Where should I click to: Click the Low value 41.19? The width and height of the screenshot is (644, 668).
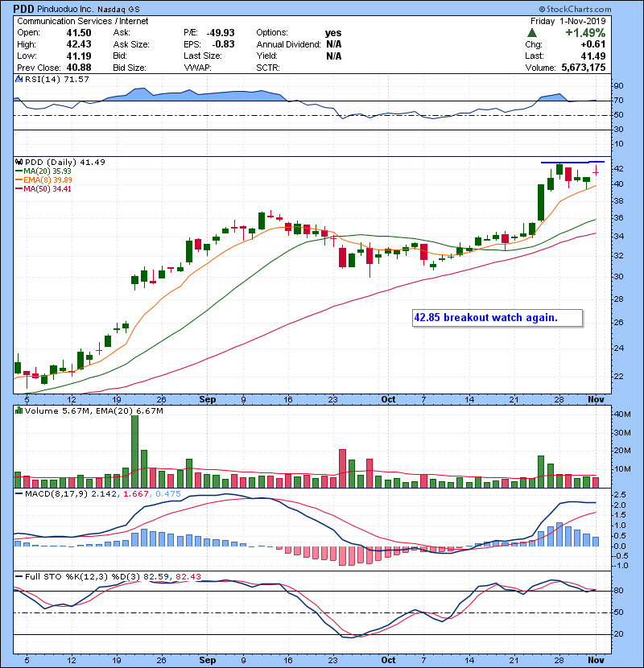(x=79, y=56)
